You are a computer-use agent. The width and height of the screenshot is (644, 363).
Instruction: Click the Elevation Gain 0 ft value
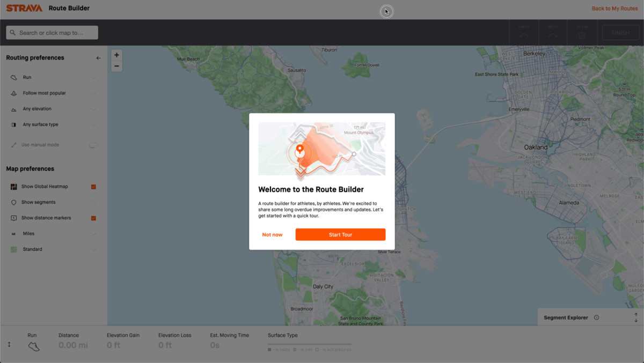(113, 345)
